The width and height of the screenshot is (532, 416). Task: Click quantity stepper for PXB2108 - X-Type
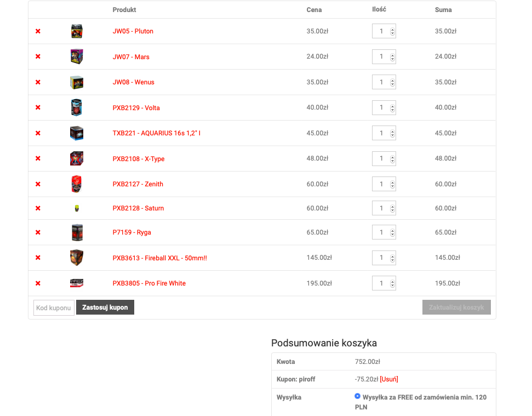[392, 159]
